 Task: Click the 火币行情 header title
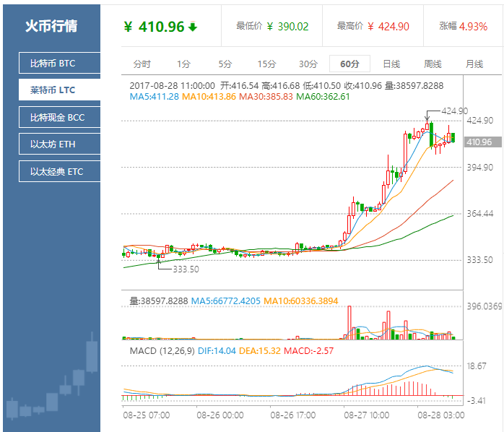[x=51, y=26]
